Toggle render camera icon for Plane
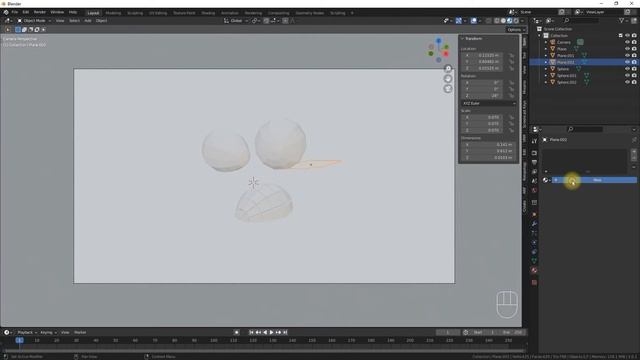 pyautogui.click(x=634, y=49)
